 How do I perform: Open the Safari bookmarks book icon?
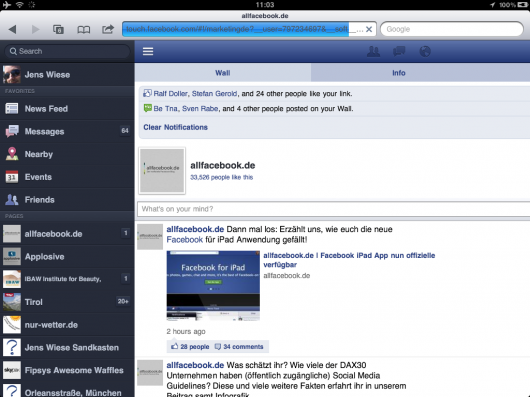pyautogui.click(x=83, y=30)
